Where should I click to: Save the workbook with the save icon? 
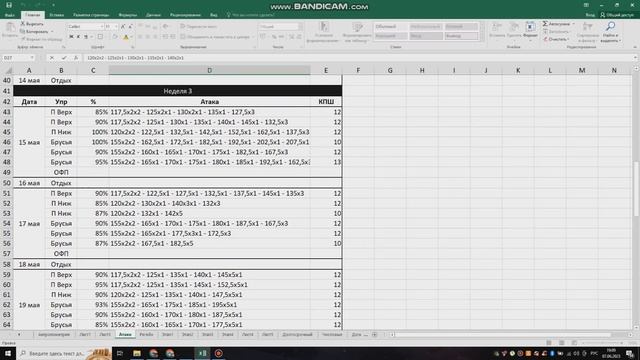pos(9,5)
